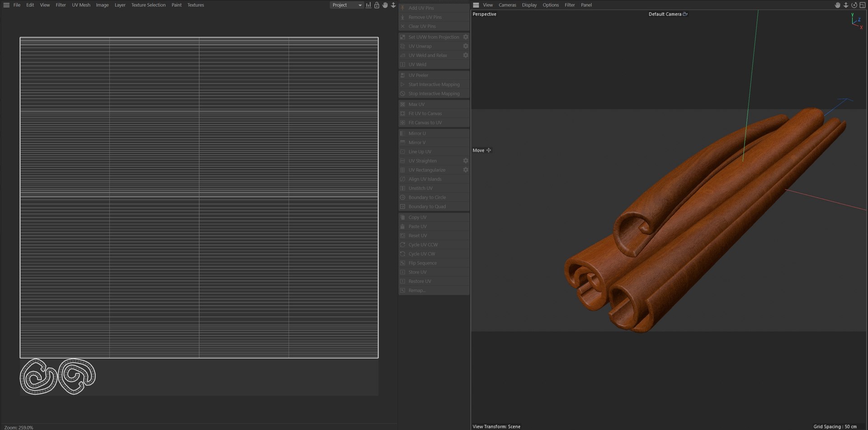Open the UV editor hamburger menu
This screenshot has height=430, width=868.
(6, 5)
